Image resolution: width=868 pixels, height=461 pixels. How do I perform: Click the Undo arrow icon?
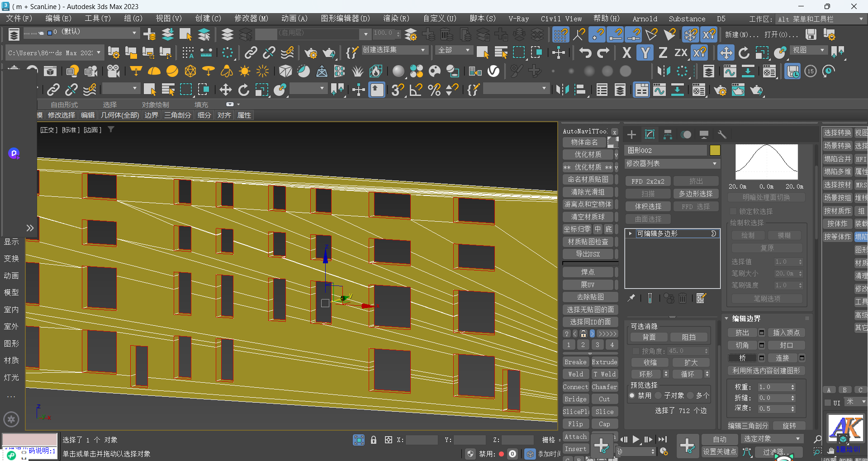pos(585,53)
